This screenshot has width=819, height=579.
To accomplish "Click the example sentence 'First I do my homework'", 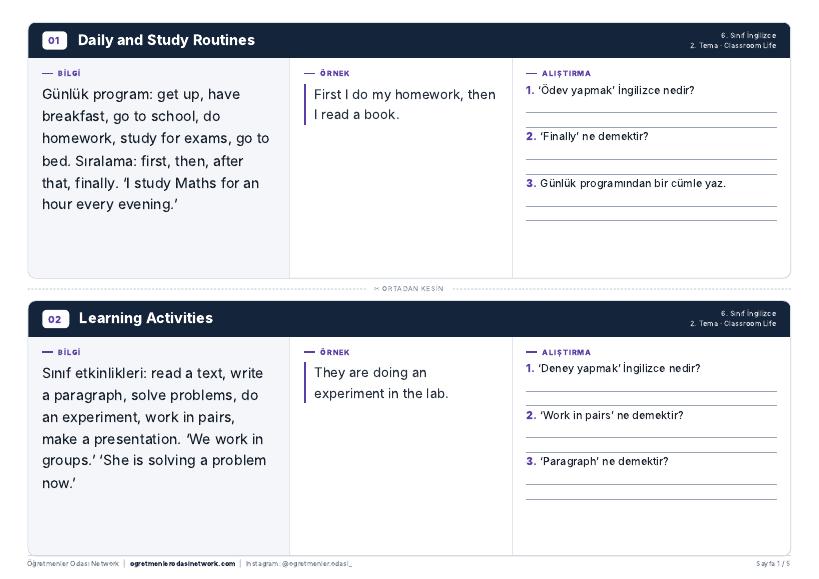I will point(404,104).
